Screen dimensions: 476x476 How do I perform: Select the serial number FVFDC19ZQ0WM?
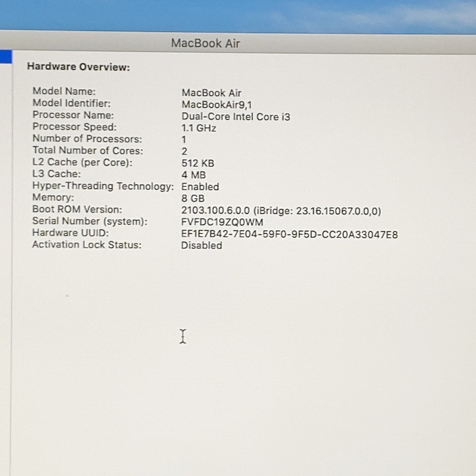222,222
